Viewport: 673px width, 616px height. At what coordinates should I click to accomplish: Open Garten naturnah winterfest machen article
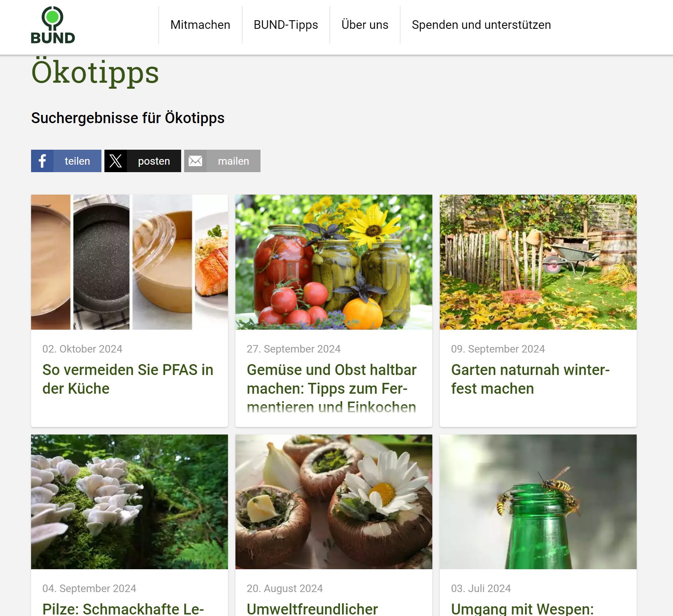[530, 379]
